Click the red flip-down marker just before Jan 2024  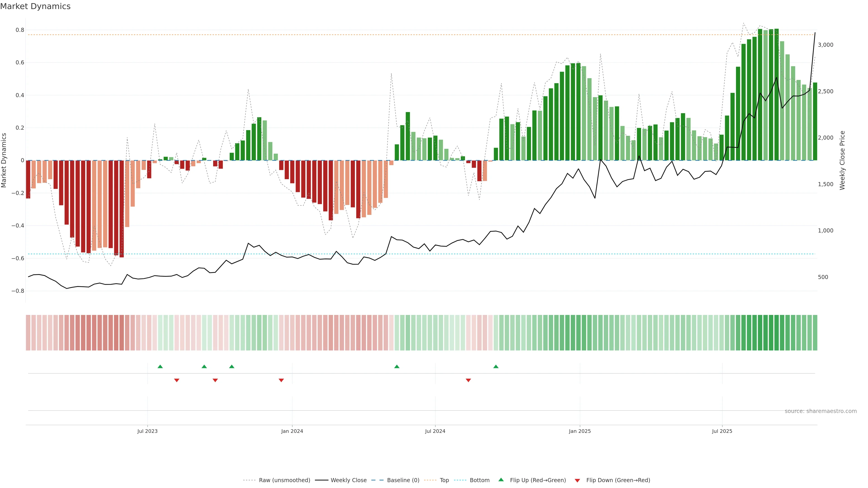click(281, 380)
